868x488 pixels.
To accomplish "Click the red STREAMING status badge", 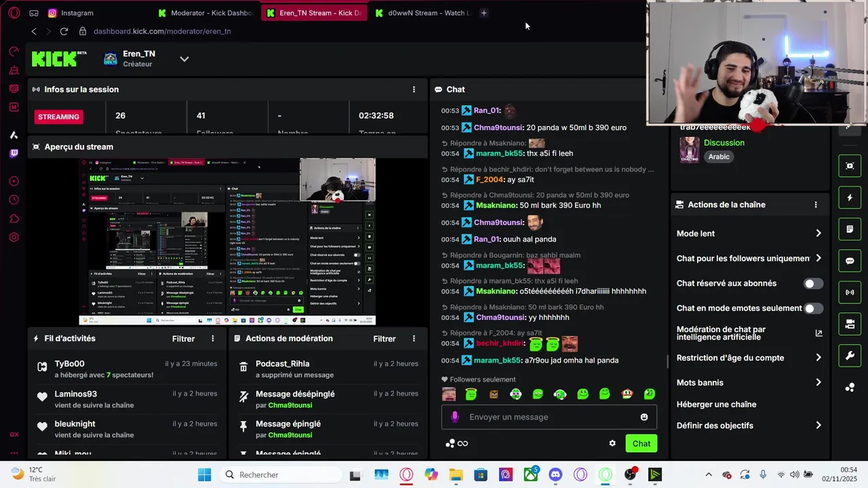I will pos(58,117).
